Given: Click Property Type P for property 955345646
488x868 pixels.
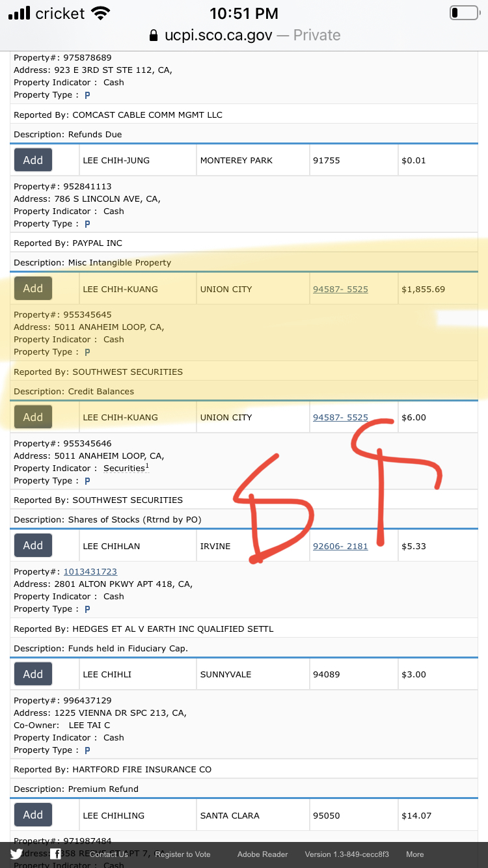Looking at the screenshot, I should tap(87, 481).
